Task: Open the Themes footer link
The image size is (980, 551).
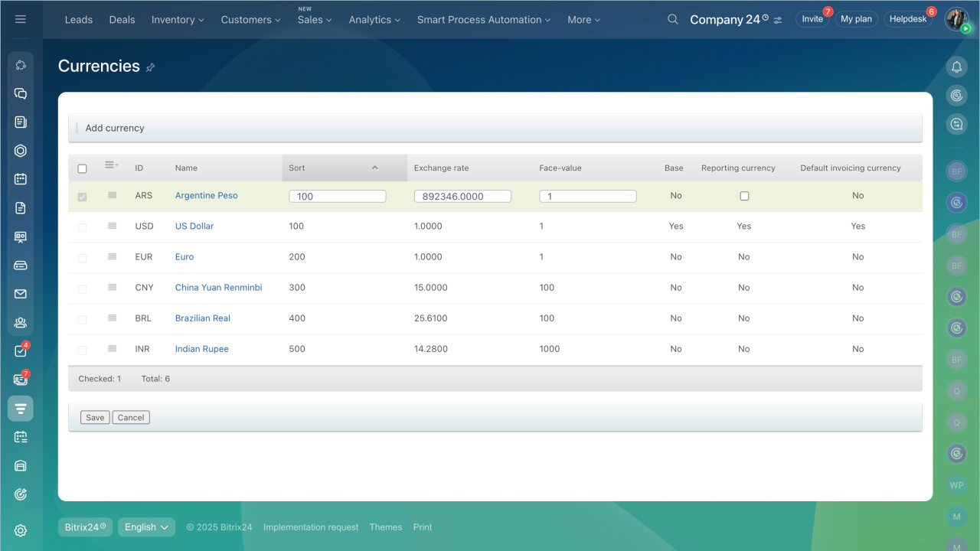Action: pos(386,527)
